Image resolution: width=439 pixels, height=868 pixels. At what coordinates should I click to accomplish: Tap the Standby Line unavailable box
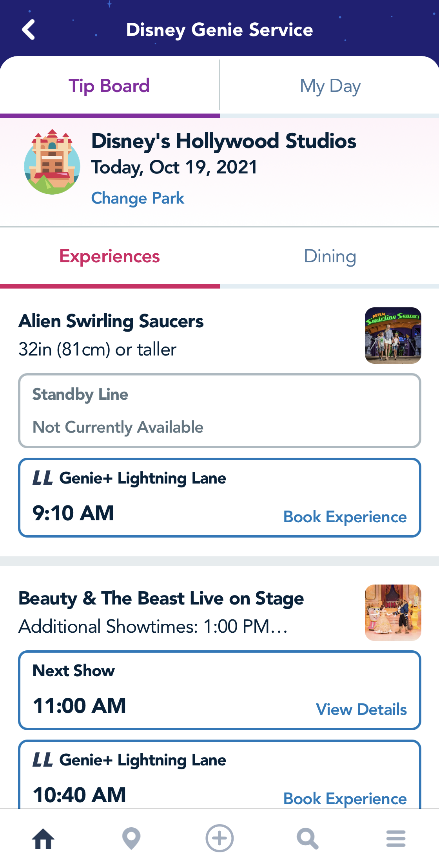219,411
